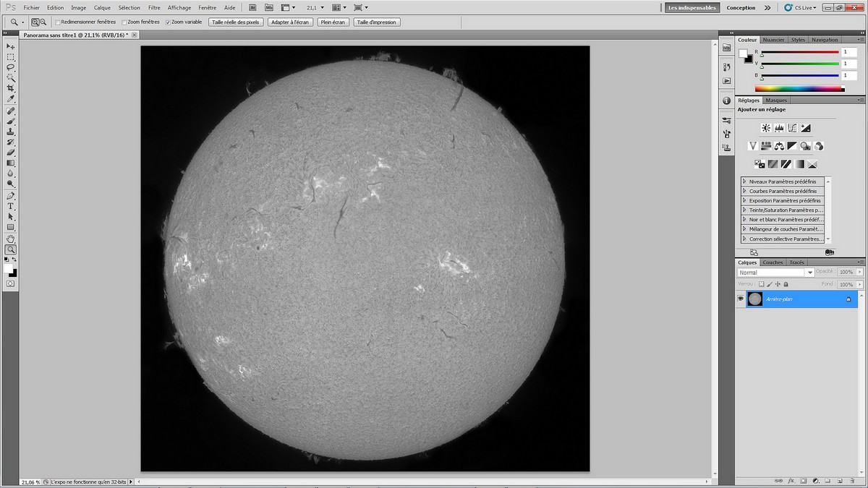Select the Brush tool
The image size is (868, 488).
[11, 121]
